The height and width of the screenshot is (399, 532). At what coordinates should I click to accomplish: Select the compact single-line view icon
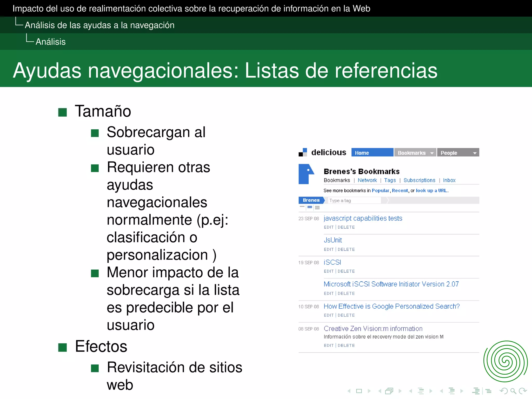click(302, 207)
